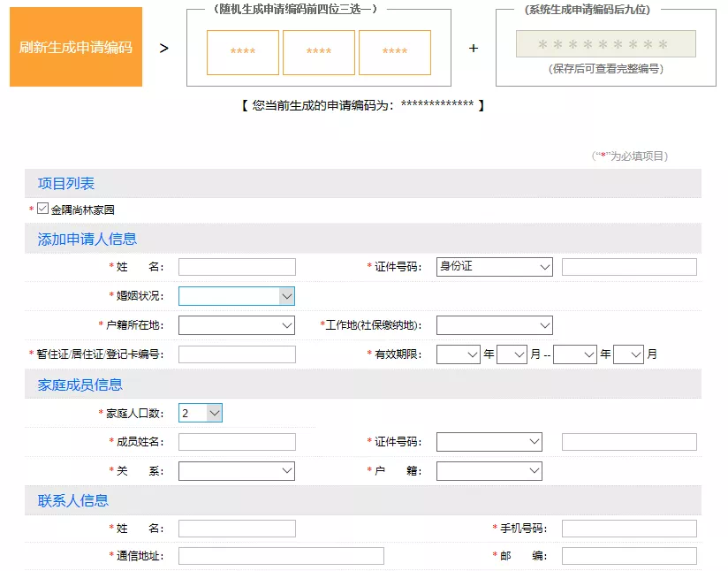Image resolution: width=728 pixels, height=571 pixels.
Task: Click the orange refresh application code button
Action: coord(76,47)
